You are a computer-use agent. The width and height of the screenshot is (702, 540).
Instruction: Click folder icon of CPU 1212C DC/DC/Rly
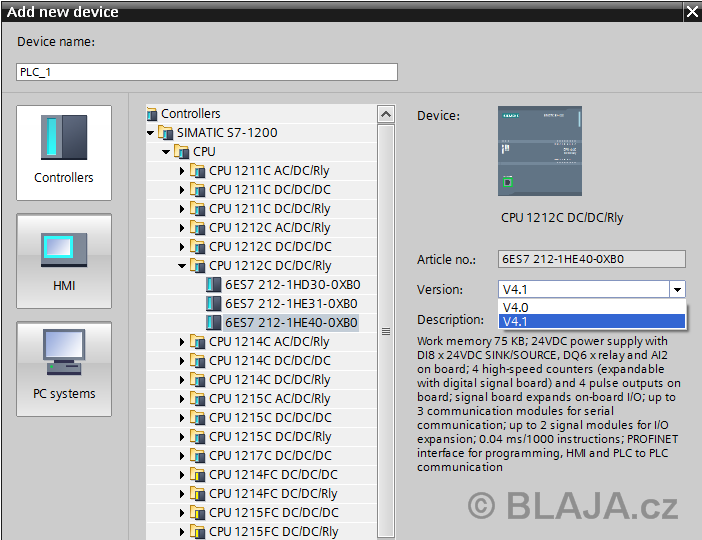coord(197,266)
